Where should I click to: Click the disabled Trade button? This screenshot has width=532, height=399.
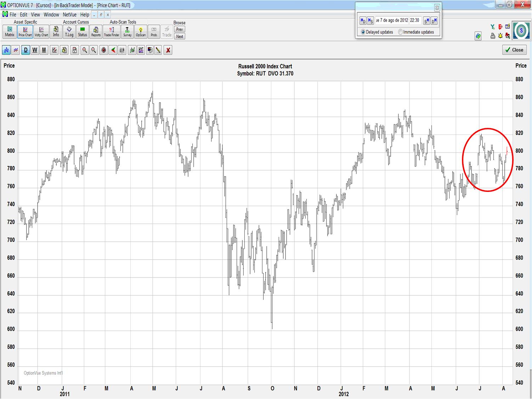(167, 32)
